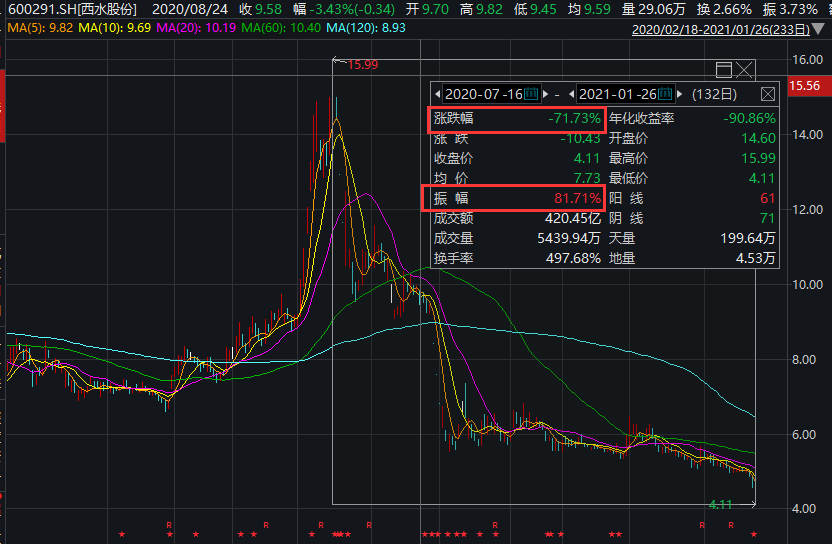Click the X icon above the statistics panel
Viewport: 832px width, 544px height.
[x=744, y=69]
